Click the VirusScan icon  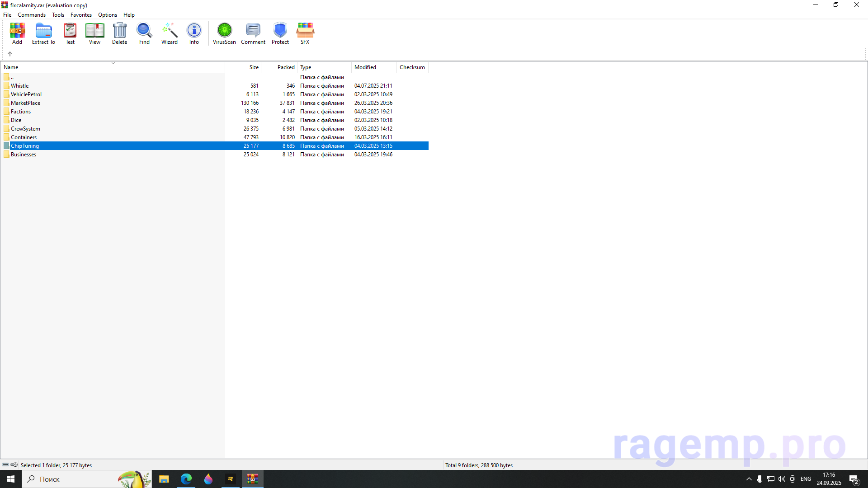[224, 33]
